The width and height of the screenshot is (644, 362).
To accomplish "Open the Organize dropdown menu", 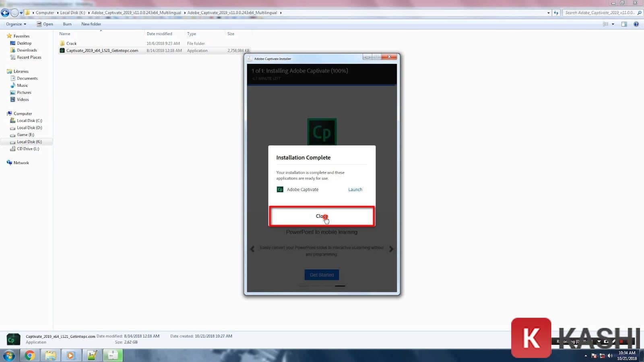I will pos(16,24).
